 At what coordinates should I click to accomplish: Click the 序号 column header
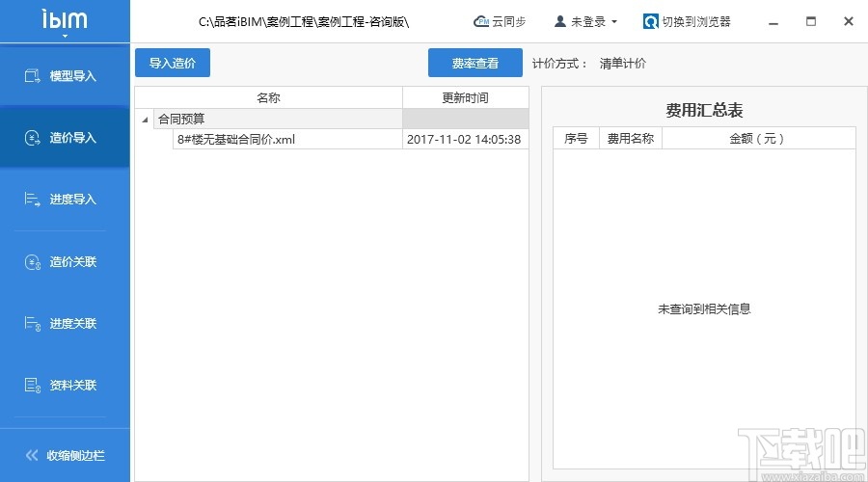tap(576, 139)
